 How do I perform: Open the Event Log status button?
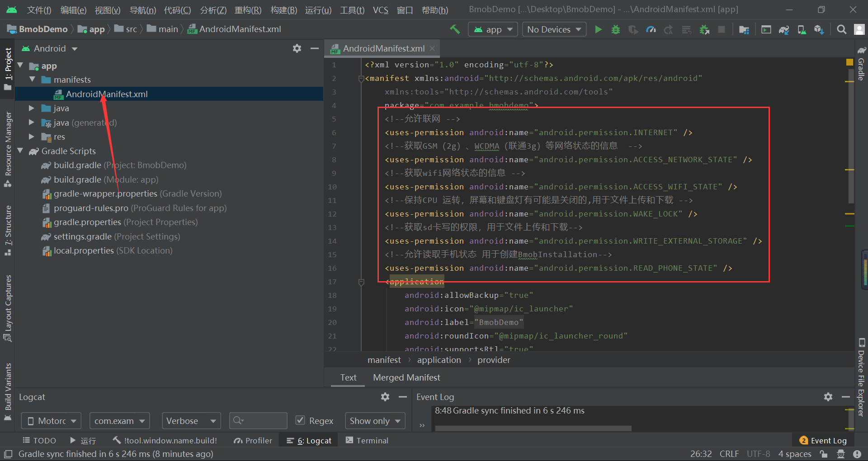click(823, 440)
